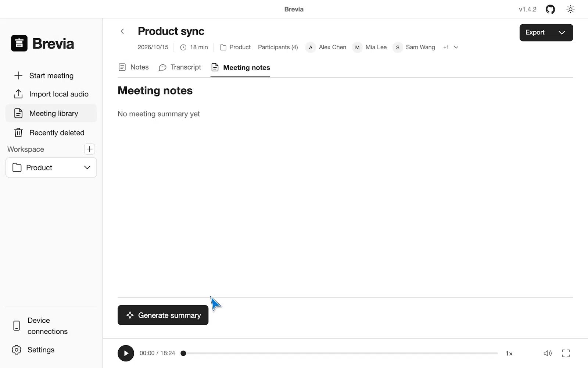Image resolution: width=588 pixels, height=368 pixels.
Task: Click Sam Wang's avatar
Action: tap(398, 47)
